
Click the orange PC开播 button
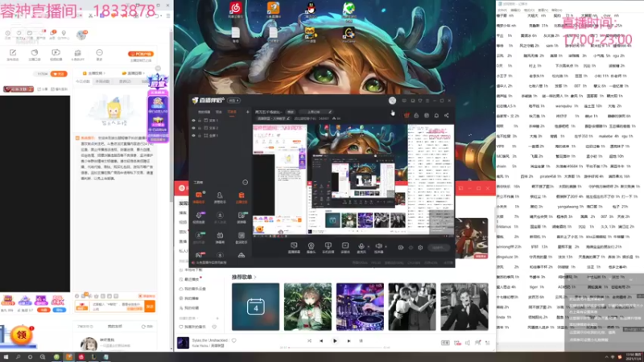141,54
